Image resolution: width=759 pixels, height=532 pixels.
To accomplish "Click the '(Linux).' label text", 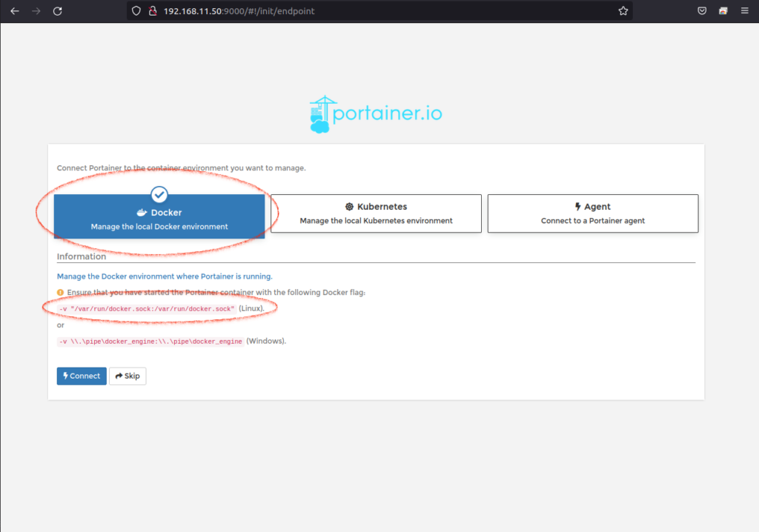I will [252, 308].
